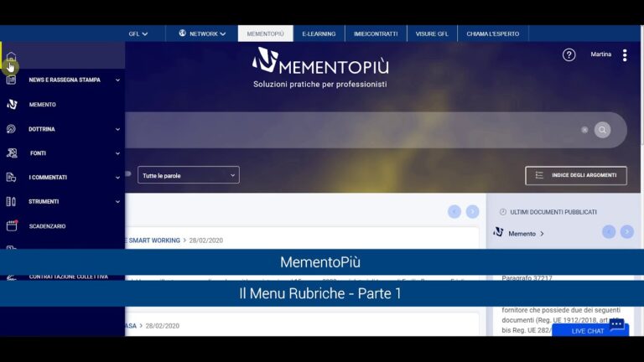Click the News e Rassegna Stampa newspaper icon

click(x=11, y=80)
